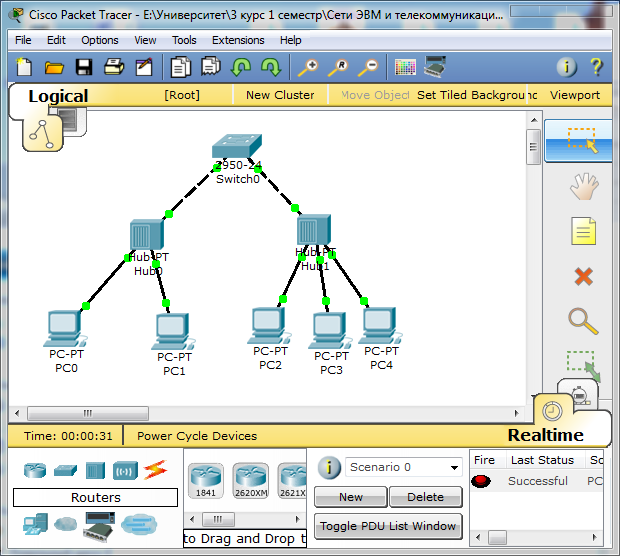Select Wireless Devices category icon
This screenshot has height=556, width=620.
tap(125, 470)
